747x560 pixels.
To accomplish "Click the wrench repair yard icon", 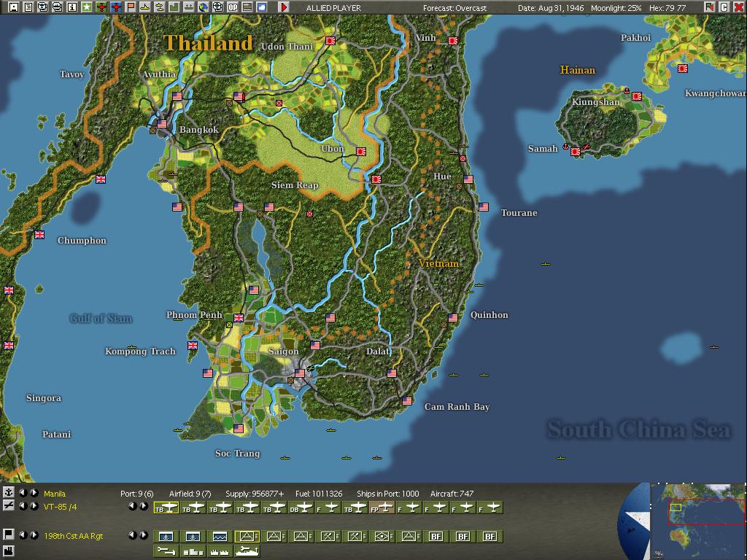I will pyautogui.click(x=166, y=551).
